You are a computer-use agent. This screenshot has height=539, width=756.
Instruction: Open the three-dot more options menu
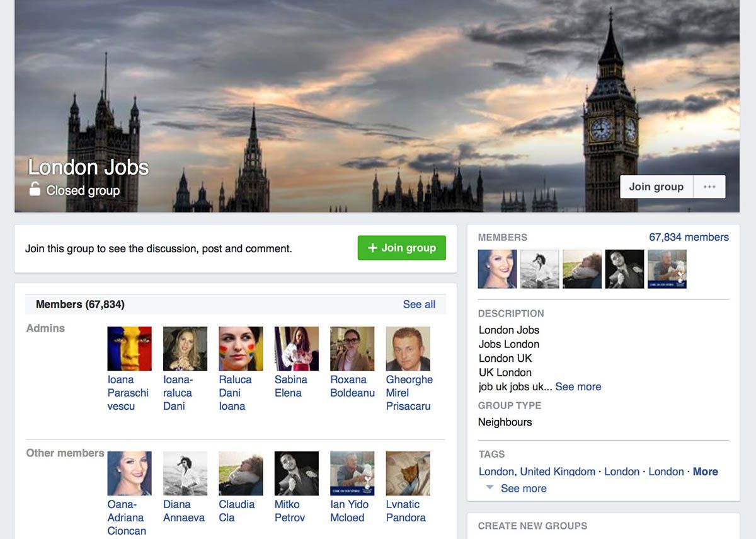pyautogui.click(x=709, y=187)
